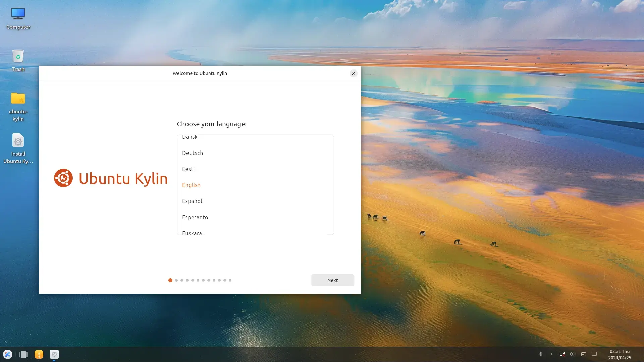Image resolution: width=644 pixels, height=362 pixels.
Task: Click the Ubuntu Kylin logo icon
Action: point(63,178)
